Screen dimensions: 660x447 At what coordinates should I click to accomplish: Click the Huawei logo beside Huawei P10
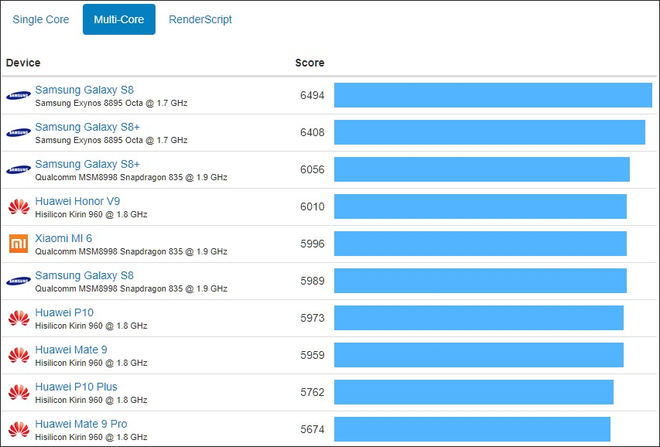18,318
